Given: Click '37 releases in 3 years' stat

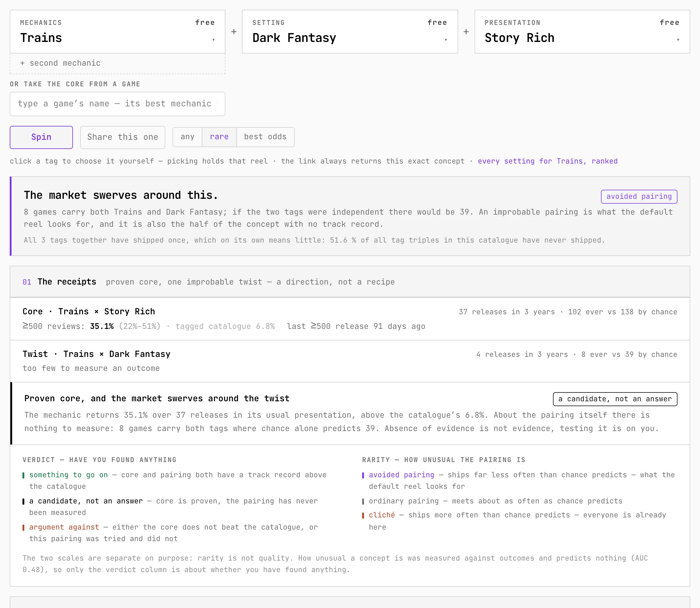Looking at the screenshot, I should coord(507,312).
